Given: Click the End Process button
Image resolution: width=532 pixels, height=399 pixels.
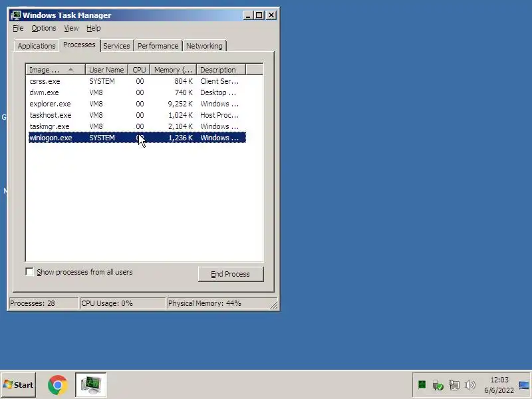Looking at the screenshot, I should (x=231, y=274).
